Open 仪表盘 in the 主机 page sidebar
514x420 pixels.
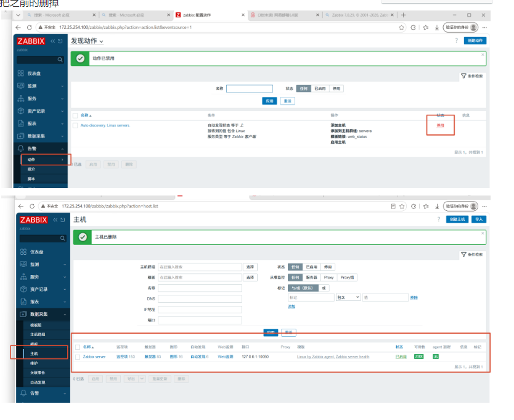click(36, 252)
